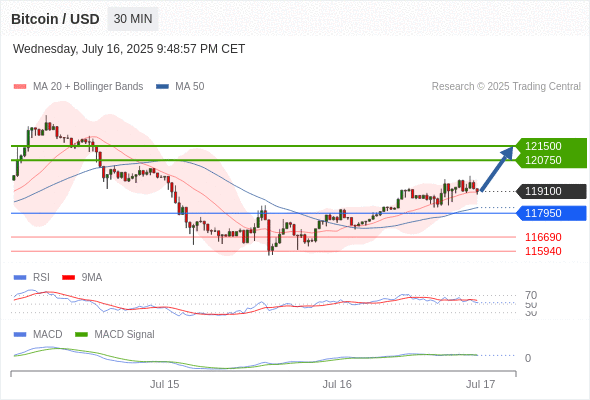Toggle the MA 50 legend label

190,87
